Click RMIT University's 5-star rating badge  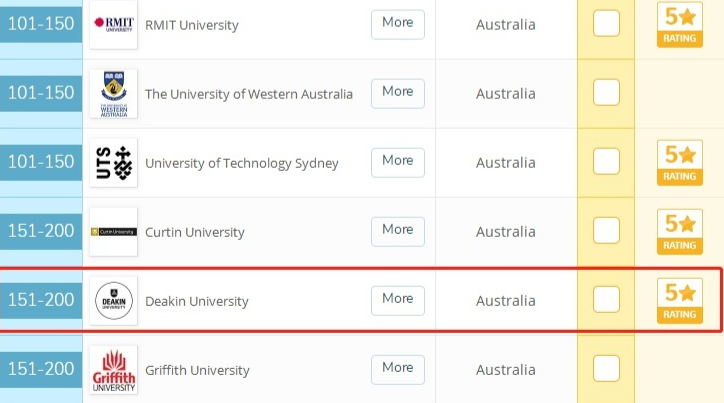click(x=680, y=24)
